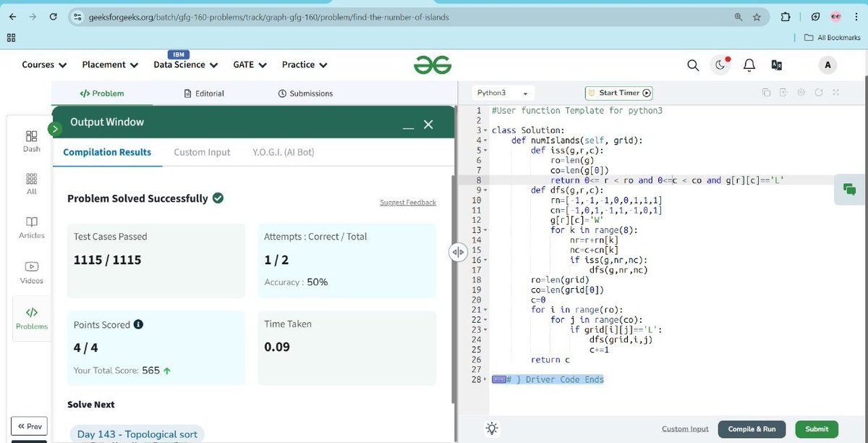The image size is (868, 443).
Task: Click the 1115 / 1115 test cases value
Action: pyautogui.click(x=107, y=260)
